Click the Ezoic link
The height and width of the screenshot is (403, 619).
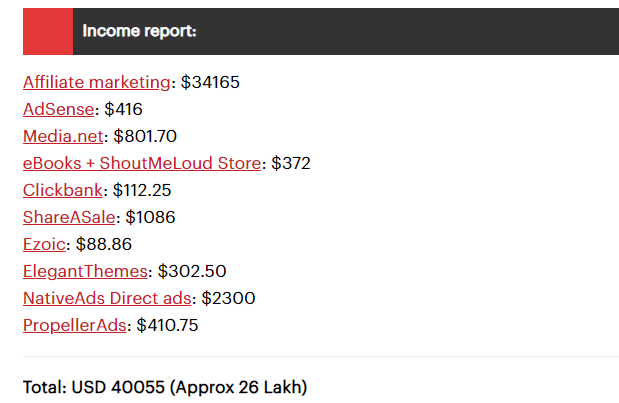click(x=45, y=244)
